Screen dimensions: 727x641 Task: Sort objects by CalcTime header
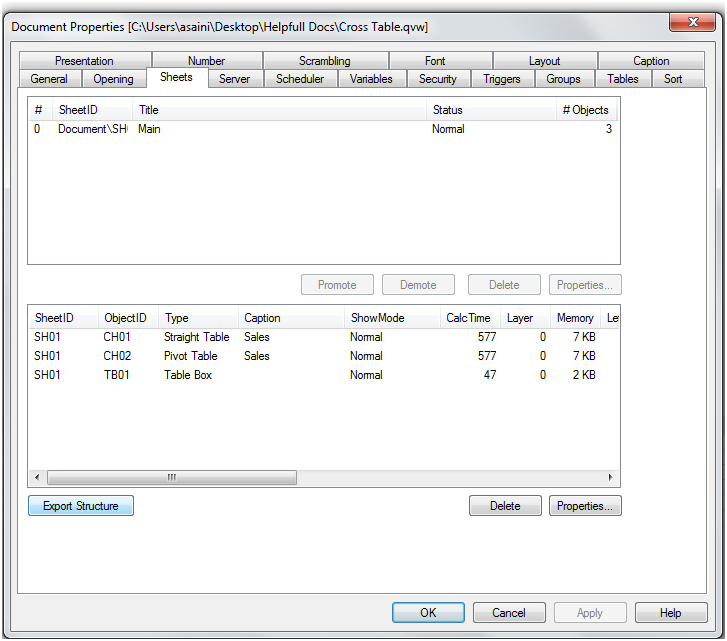470,318
